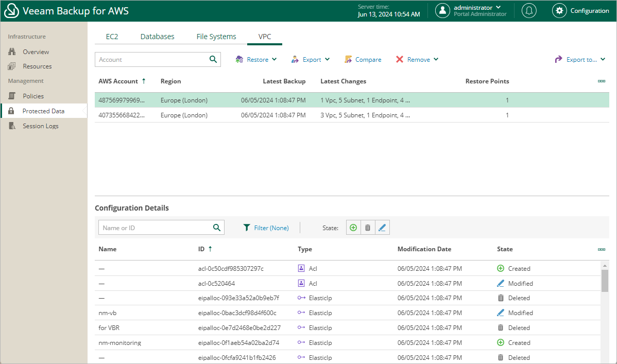
Task: Open Configuration gear settings
Action: (x=580, y=11)
